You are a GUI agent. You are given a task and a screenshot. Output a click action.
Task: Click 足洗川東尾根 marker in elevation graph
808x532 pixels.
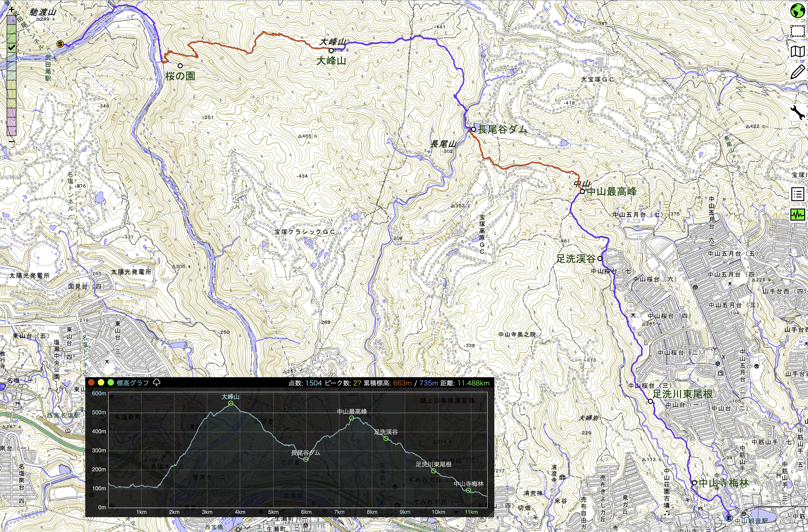434,471
